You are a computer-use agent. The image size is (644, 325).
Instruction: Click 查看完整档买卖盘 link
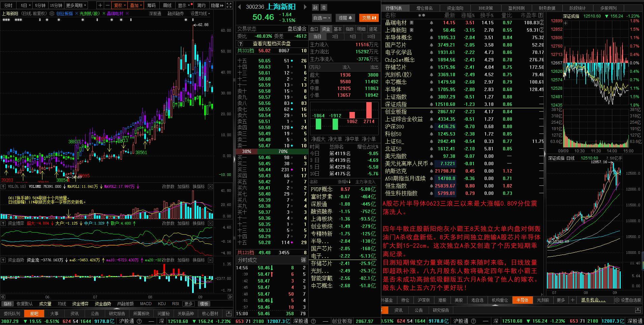point(272,44)
